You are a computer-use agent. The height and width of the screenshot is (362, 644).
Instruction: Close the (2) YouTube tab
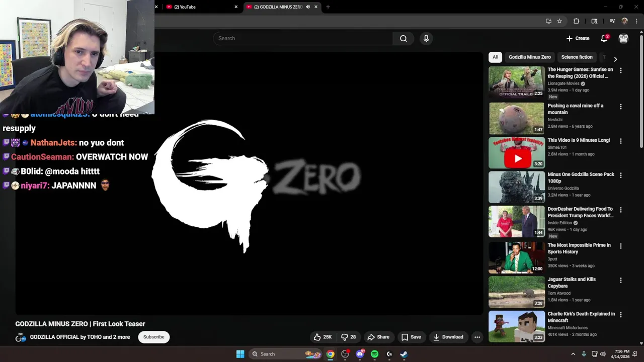pyautogui.click(x=236, y=7)
